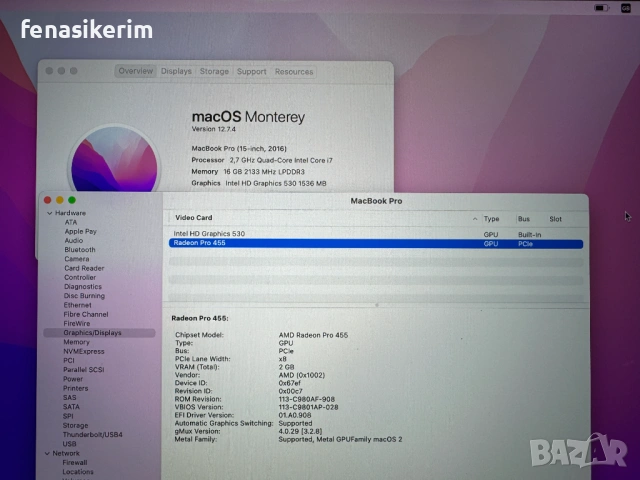Select the Support tab
Screen dimensions: 640x480
click(x=251, y=71)
